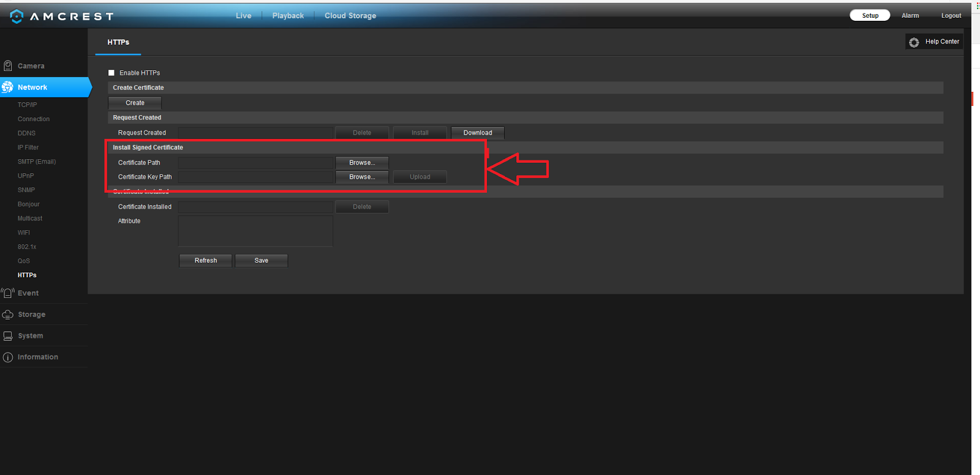Image resolution: width=980 pixels, height=475 pixels.
Task: Browse for the Certificate Path file
Action: point(362,163)
